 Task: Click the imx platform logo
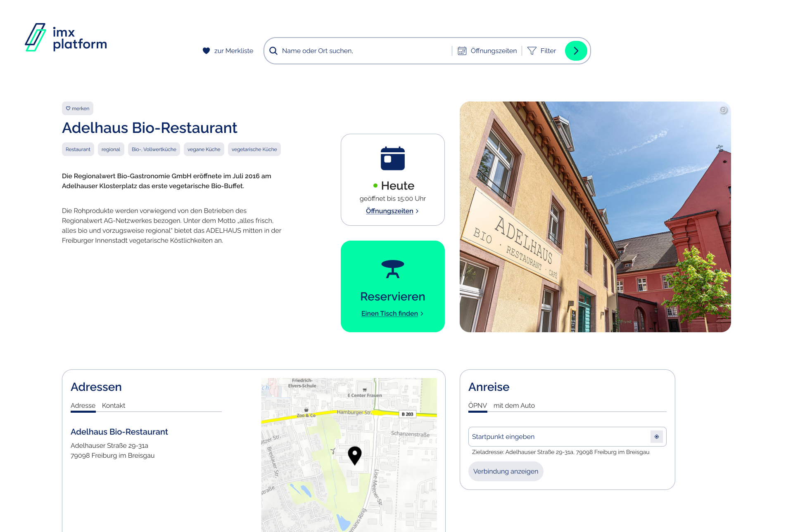click(66, 38)
